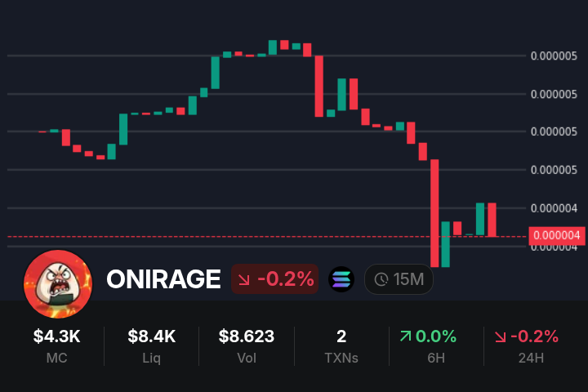The image size is (588, 392).
Task: Click the $4.3K market cap stat
Action: coord(56,336)
